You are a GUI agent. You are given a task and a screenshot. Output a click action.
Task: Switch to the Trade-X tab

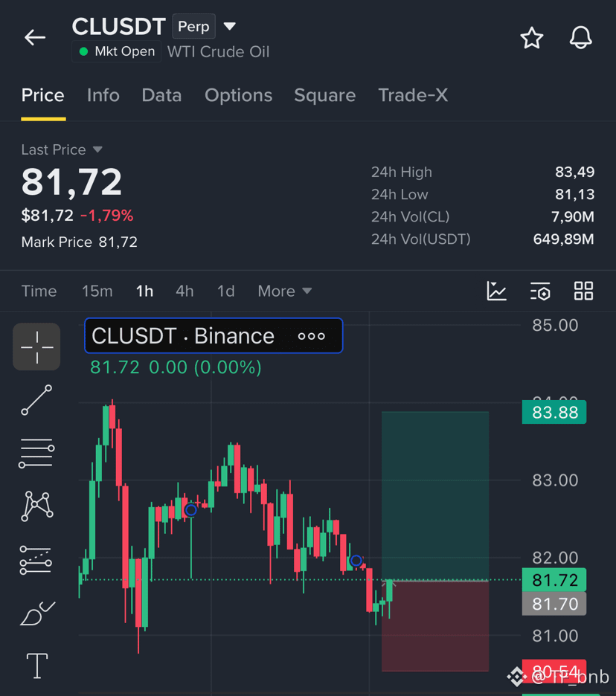(x=413, y=95)
